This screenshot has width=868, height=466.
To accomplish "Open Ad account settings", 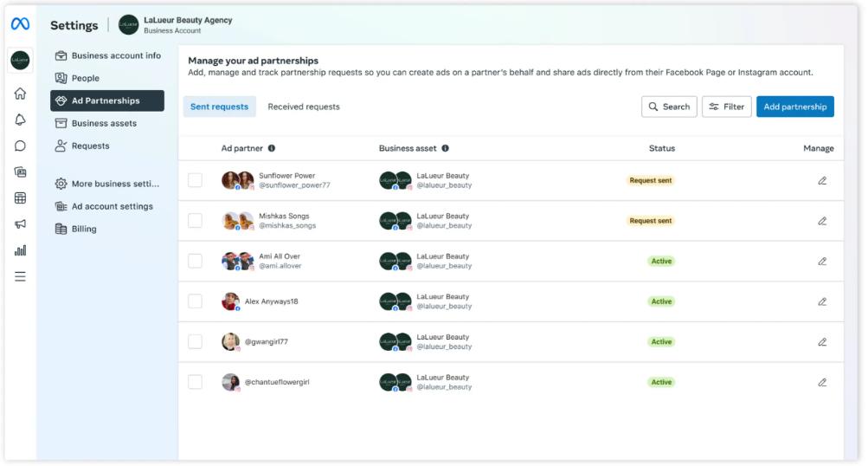I will click(x=107, y=206).
